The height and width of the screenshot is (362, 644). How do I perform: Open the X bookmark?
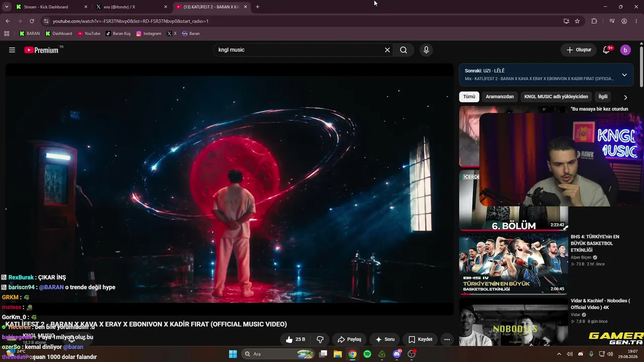coord(172,34)
